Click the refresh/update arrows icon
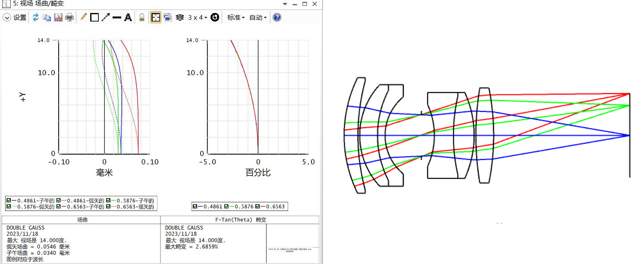Screen dimensions: 644x264 [x=36, y=18]
